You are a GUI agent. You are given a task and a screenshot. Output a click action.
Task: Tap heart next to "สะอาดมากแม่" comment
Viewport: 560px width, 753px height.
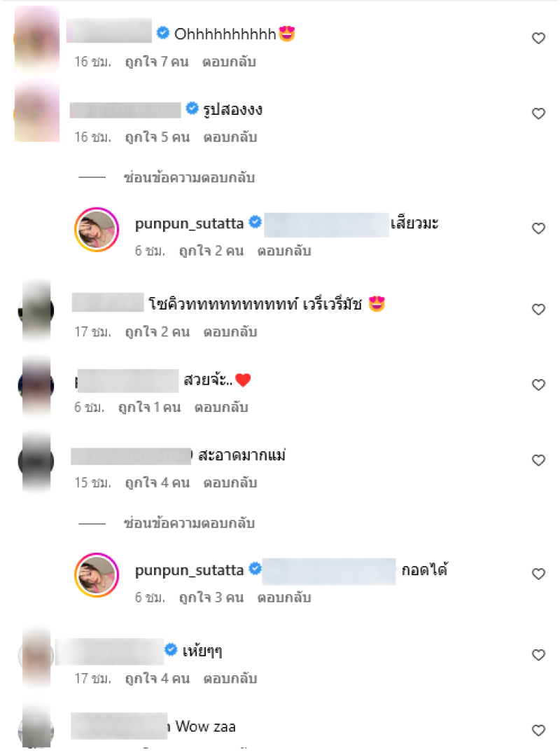[x=538, y=460]
